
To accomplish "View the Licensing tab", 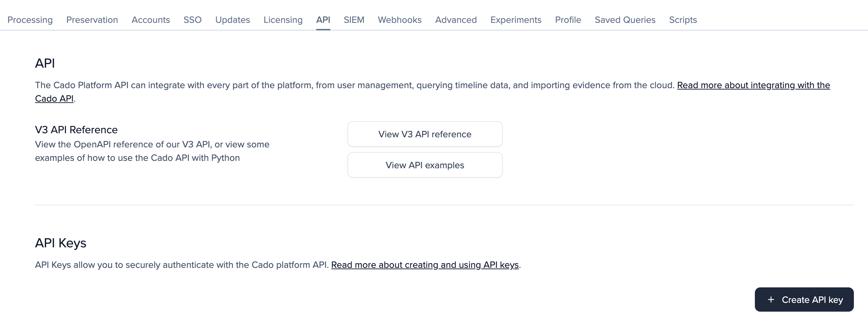I will (283, 20).
